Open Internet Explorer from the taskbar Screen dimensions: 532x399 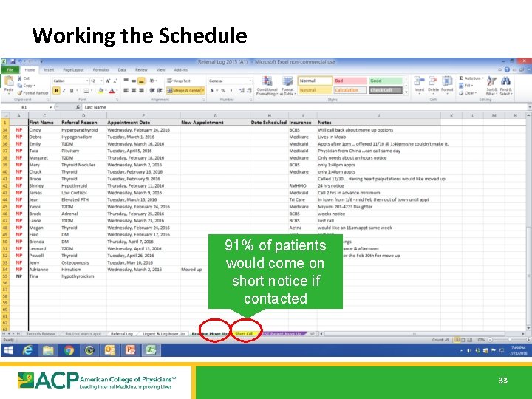coord(27,350)
